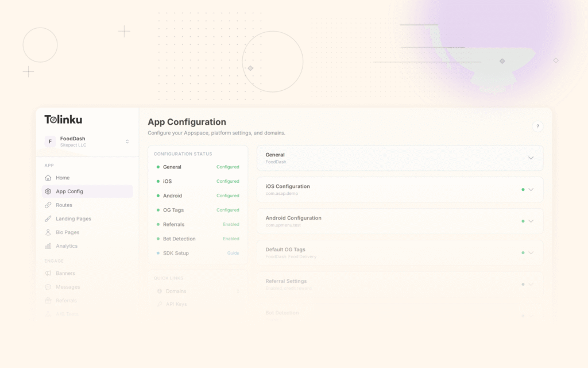
Task: Expand the General section for FoodDash
Action: tap(532, 158)
